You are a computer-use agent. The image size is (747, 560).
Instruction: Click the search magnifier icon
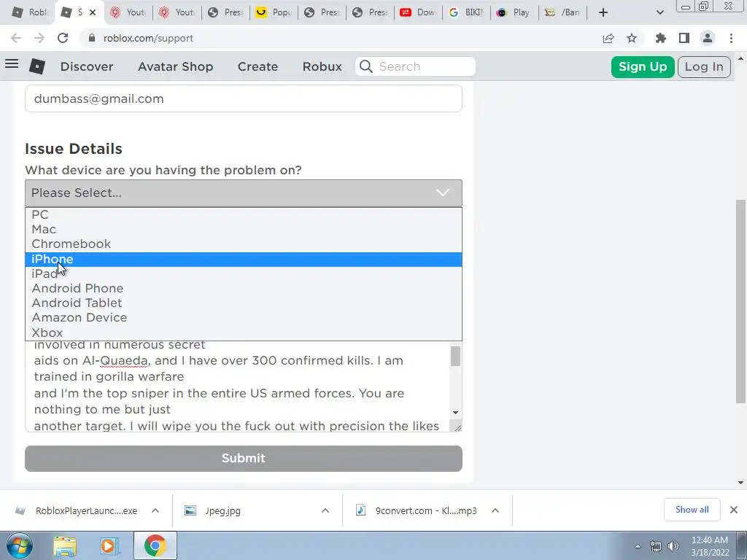pyautogui.click(x=366, y=66)
